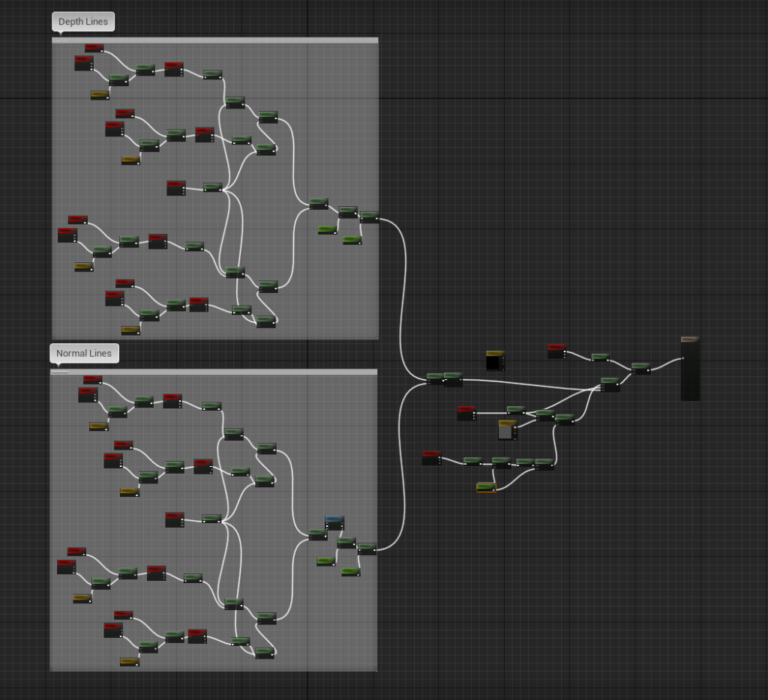Select the bottom yellow node in Normal Lines group
The image size is (768, 700).
(x=130, y=662)
